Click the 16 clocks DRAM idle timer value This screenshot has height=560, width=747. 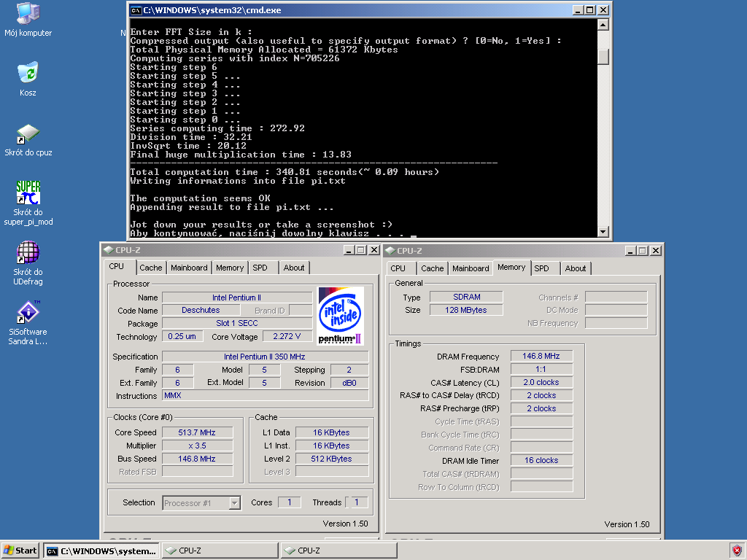pos(541,460)
